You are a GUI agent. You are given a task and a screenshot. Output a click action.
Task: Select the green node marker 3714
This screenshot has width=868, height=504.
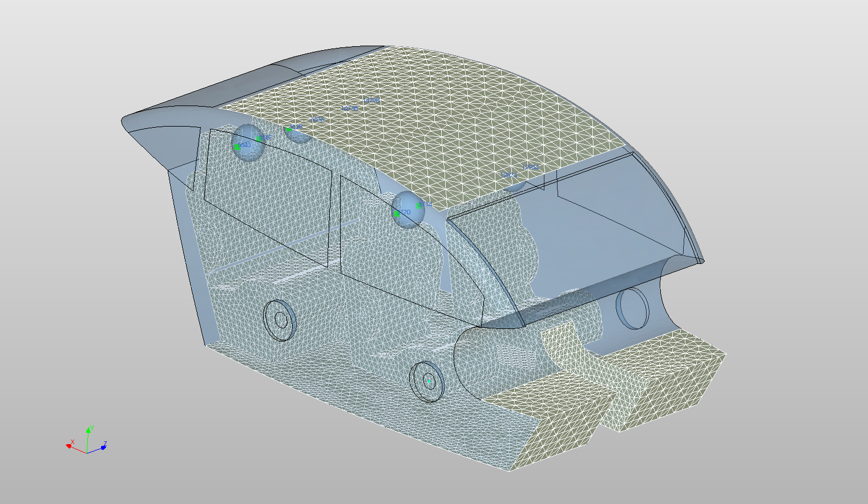click(419, 205)
